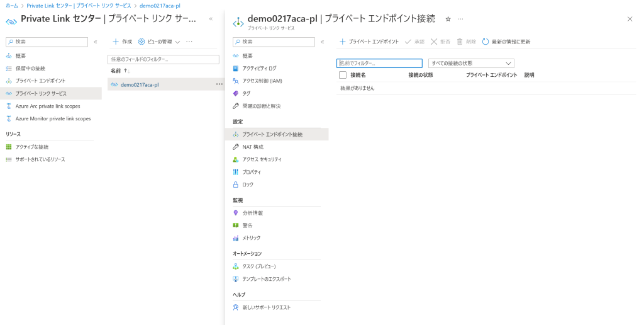Open プロパティ menu item

(x=252, y=172)
